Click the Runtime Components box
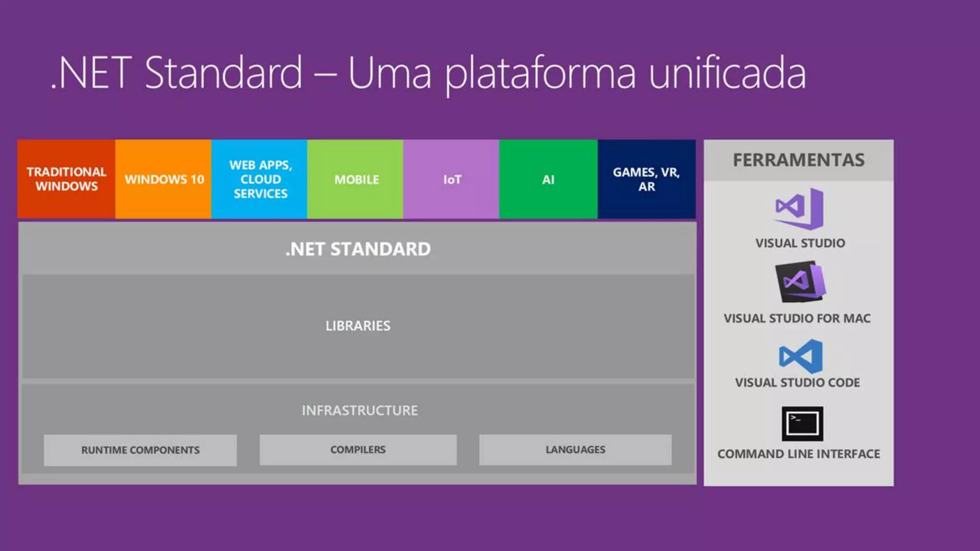 tap(140, 450)
